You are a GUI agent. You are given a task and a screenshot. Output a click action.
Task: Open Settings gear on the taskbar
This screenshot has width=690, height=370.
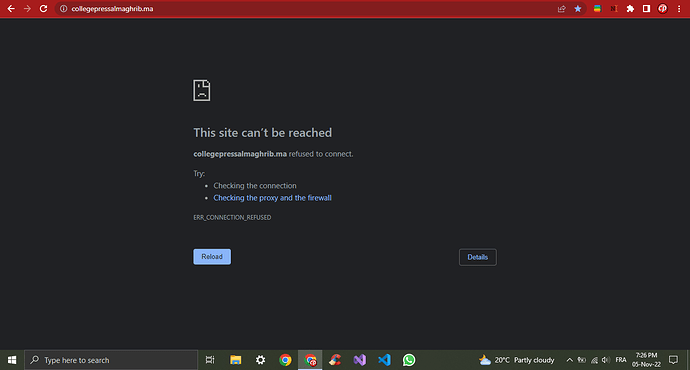click(x=261, y=360)
